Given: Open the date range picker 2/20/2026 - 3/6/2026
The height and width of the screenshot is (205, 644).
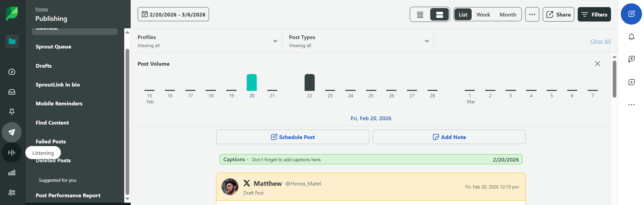Looking at the screenshot, I should pyautogui.click(x=173, y=14).
